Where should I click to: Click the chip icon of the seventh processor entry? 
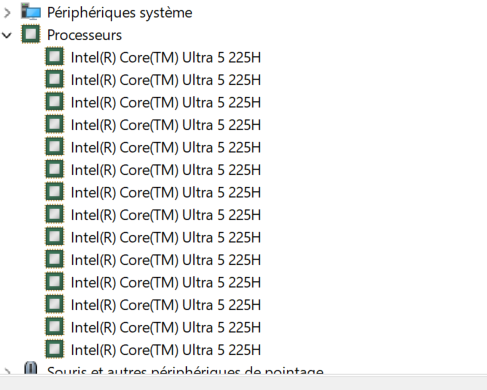[x=54, y=192]
